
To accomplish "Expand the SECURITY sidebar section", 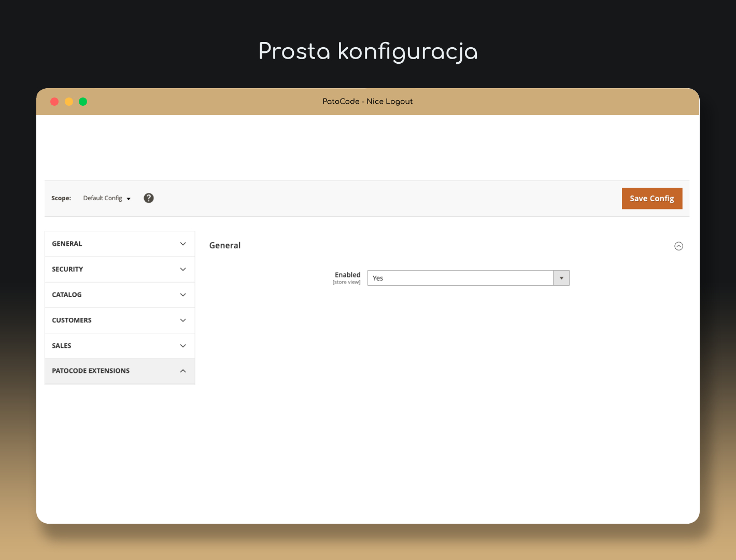I will pyautogui.click(x=119, y=269).
